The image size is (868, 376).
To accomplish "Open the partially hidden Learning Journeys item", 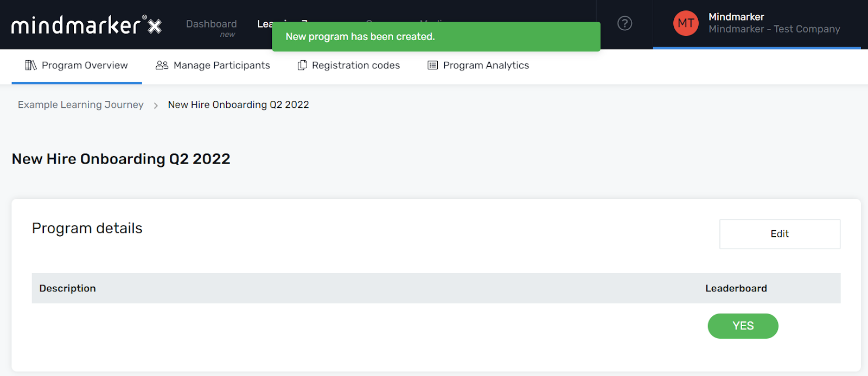I will point(264,24).
